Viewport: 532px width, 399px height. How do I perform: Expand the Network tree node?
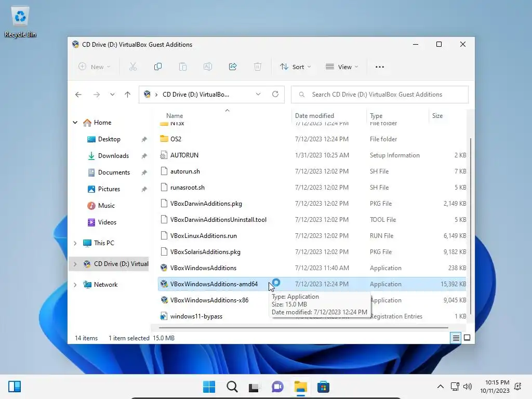click(75, 285)
